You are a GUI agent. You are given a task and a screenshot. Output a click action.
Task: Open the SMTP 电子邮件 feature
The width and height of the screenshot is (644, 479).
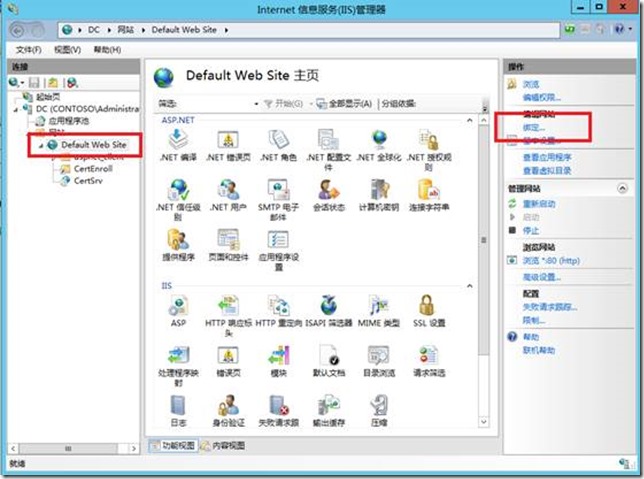click(278, 200)
